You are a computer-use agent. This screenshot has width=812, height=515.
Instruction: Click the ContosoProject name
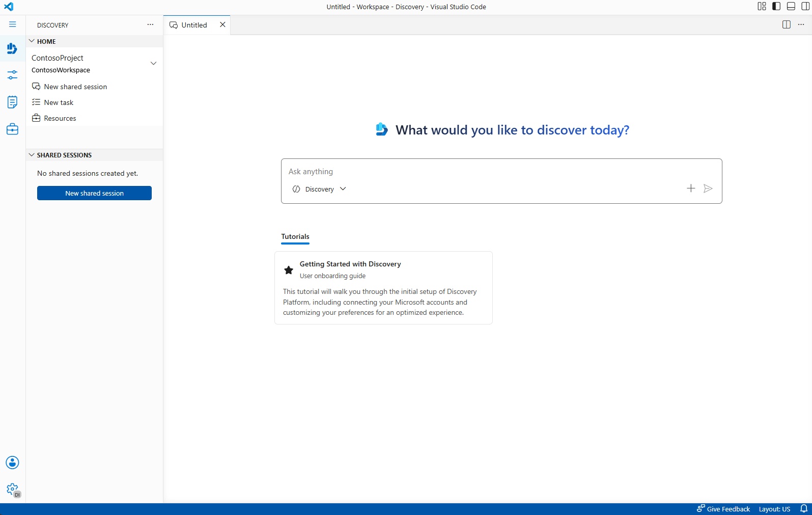pyautogui.click(x=58, y=58)
